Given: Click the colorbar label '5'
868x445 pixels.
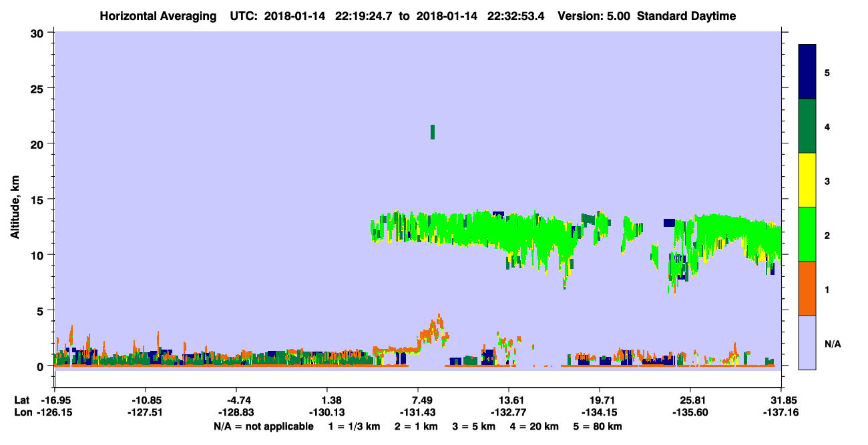Looking at the screenshot, I should point(828,72).
